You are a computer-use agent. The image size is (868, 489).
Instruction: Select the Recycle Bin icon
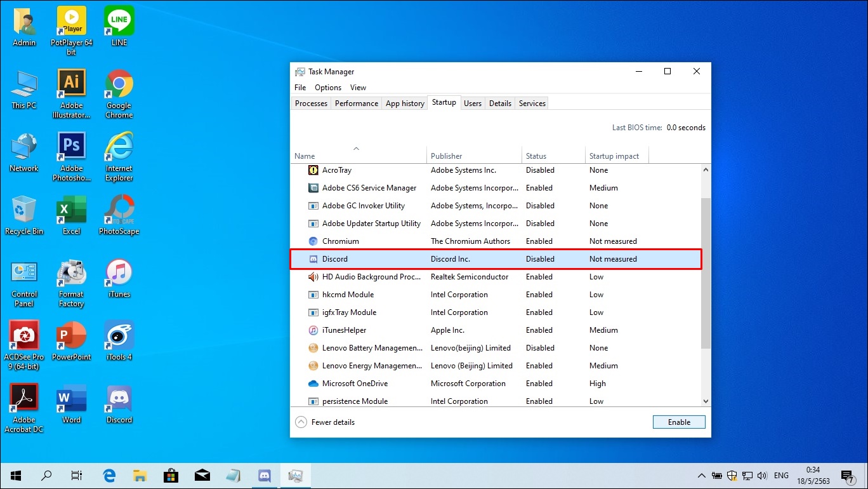pyautogui.click(x=24, y=215)
